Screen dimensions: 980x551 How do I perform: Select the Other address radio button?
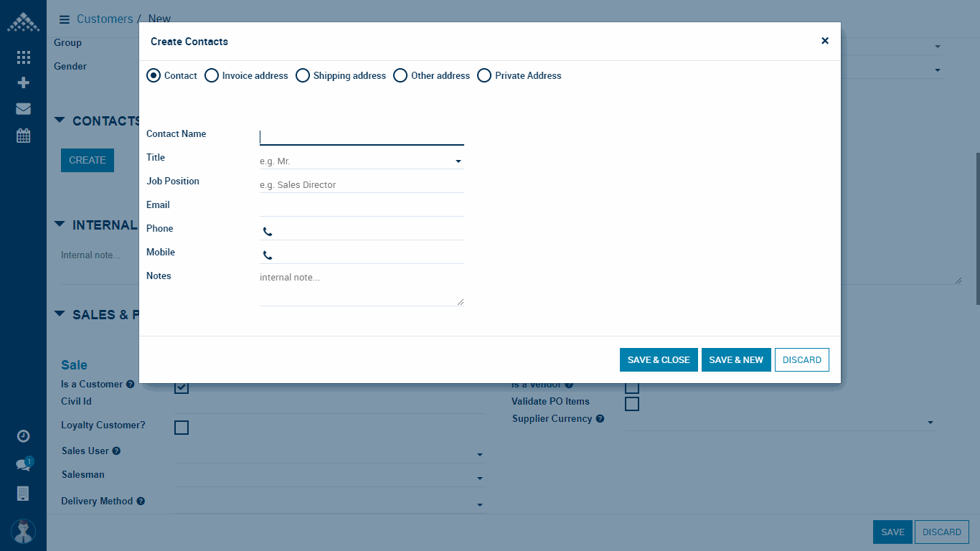[400, 75]
